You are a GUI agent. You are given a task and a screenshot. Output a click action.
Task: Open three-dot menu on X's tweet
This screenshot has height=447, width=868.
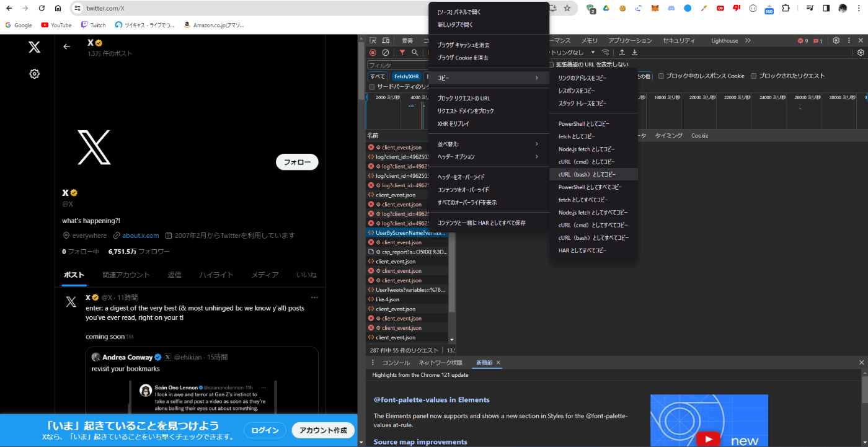point(314,298)
